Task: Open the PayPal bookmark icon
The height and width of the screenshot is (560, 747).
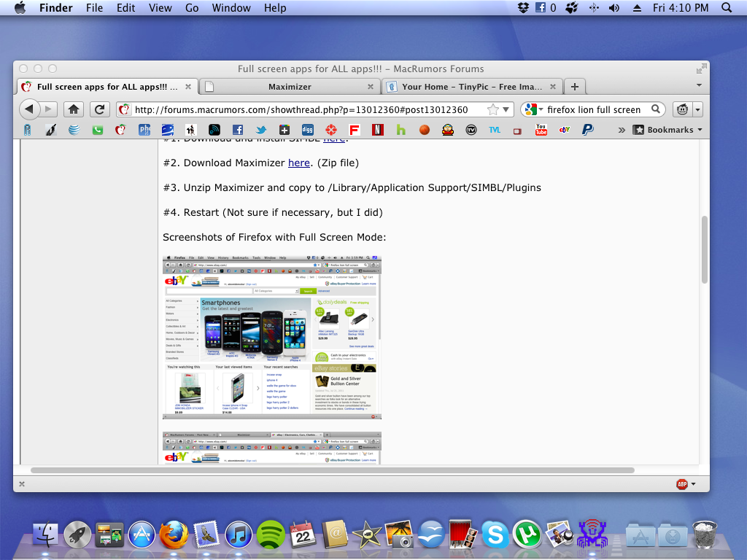Action: [587, 130]
